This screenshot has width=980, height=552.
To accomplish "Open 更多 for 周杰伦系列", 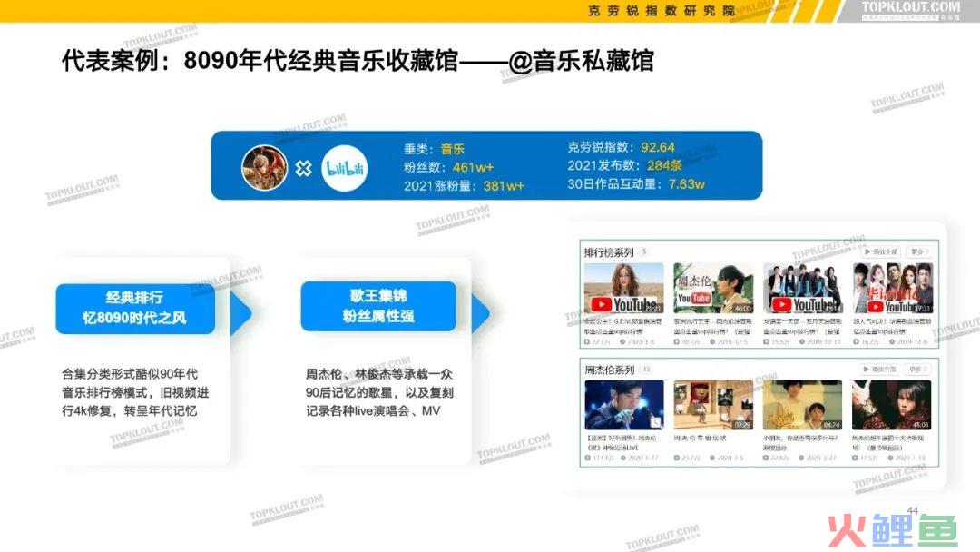I will pos(918,369).
